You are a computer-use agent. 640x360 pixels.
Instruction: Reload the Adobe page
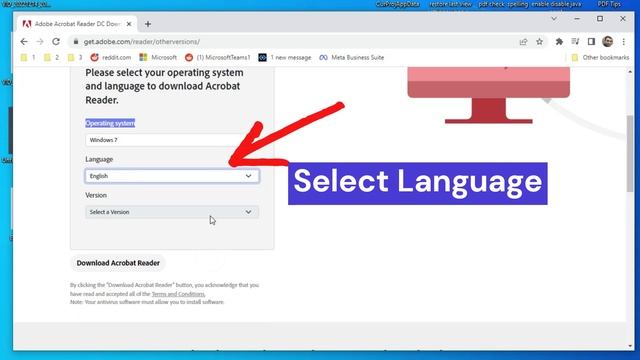[x=56, y=42]
